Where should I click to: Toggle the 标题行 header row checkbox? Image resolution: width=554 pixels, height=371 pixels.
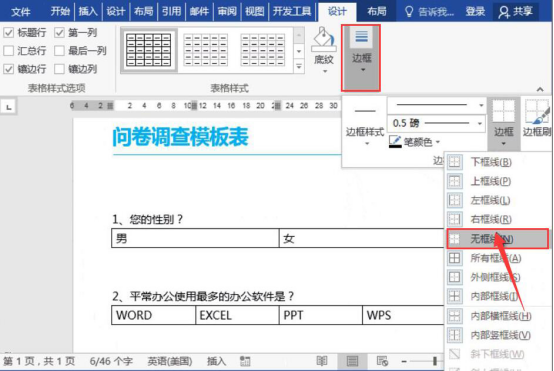[8, 33]
